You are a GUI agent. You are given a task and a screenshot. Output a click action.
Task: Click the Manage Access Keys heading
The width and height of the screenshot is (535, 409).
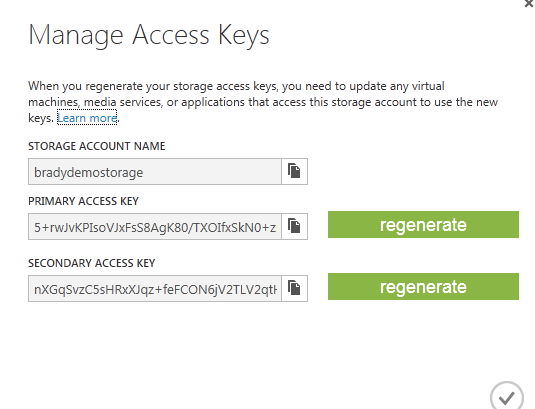[x=149, y=35]
